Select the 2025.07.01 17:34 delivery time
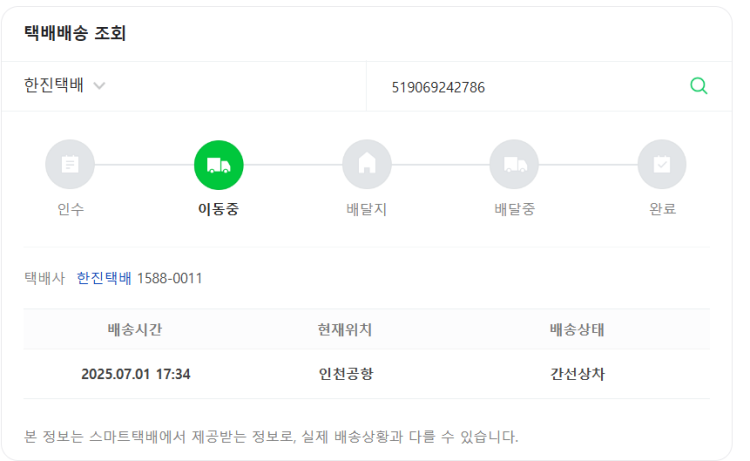 136,374
